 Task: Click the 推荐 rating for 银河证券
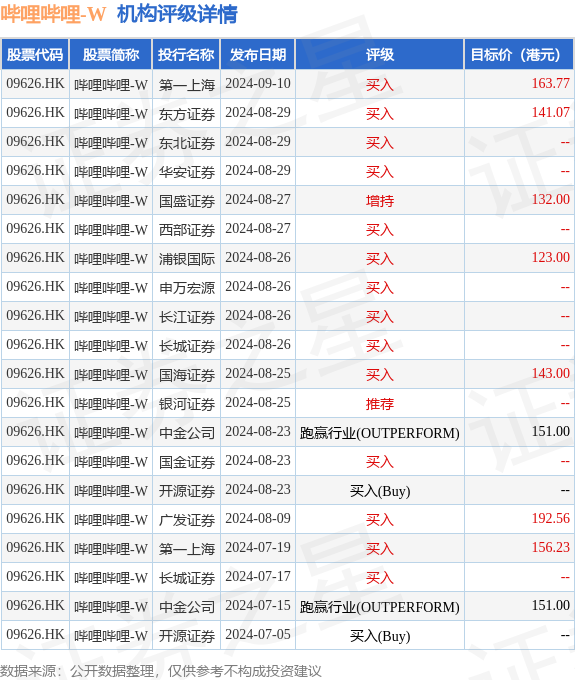point(379,404)
